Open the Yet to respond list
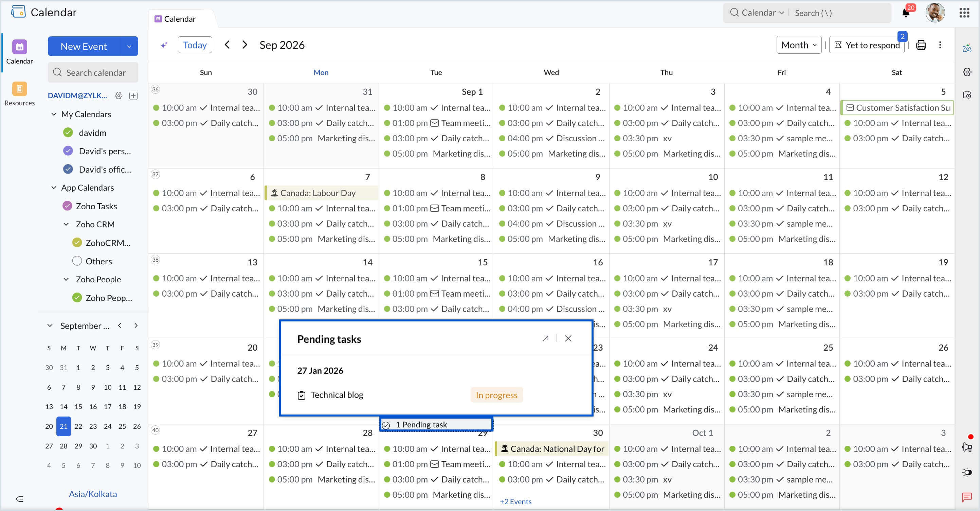Image resolution: width=980 pixels, height=511 pixels. [x=867, y=45]
